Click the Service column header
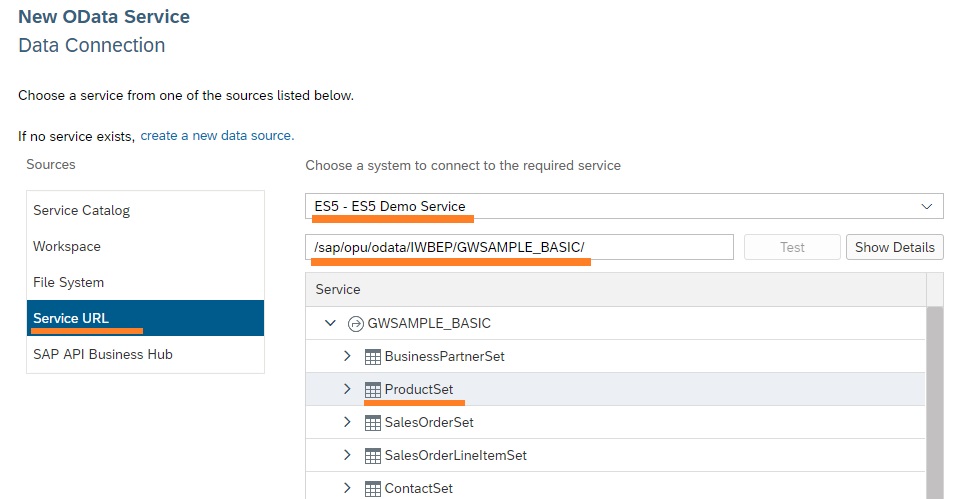This screenshot has width=960, height=499. pos(616,290)
